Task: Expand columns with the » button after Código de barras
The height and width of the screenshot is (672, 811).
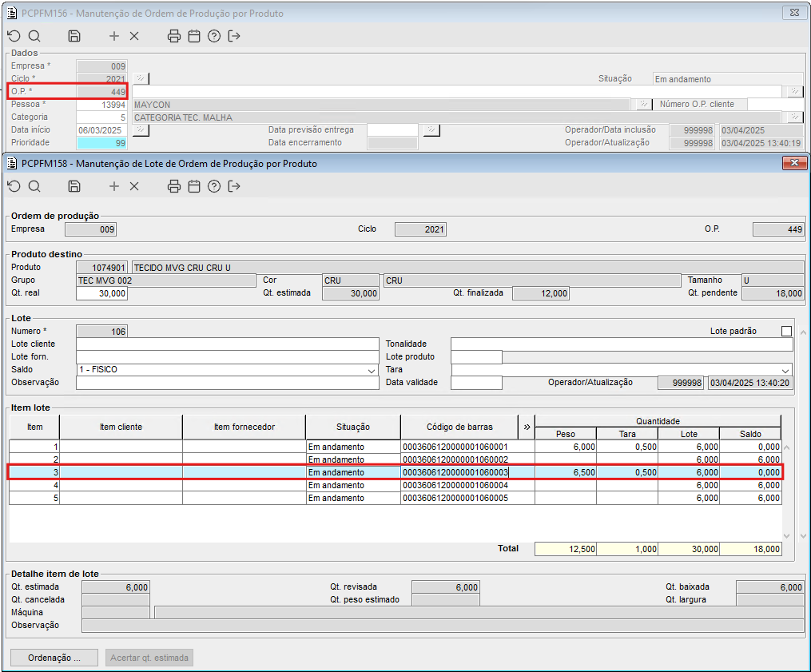Action: [x=527, y=427]
